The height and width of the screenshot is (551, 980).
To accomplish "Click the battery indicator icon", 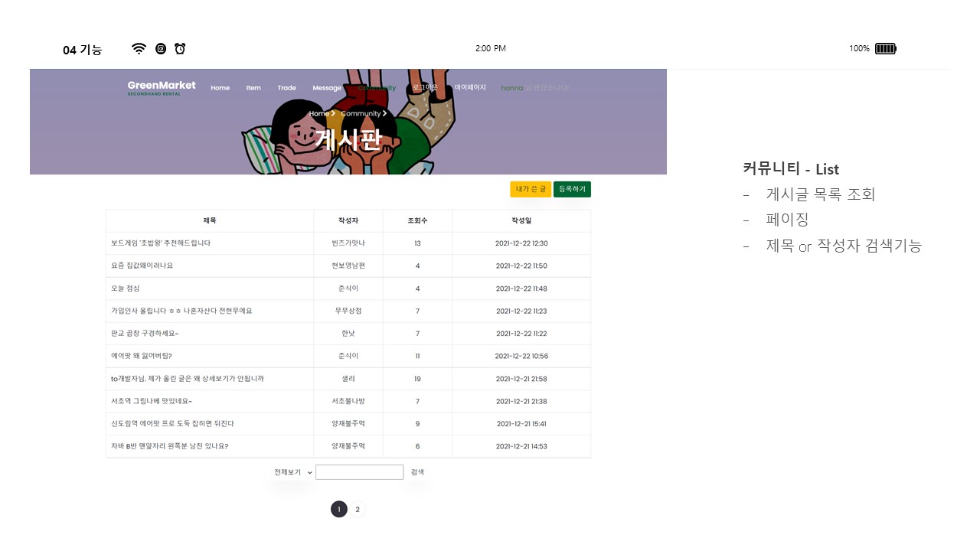I will [x=886, y=48].
